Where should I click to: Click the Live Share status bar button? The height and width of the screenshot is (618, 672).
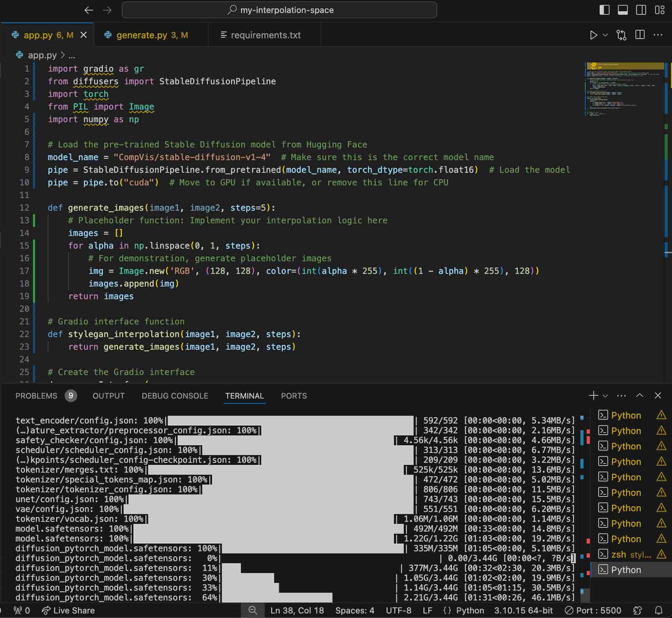click(68, 611)
